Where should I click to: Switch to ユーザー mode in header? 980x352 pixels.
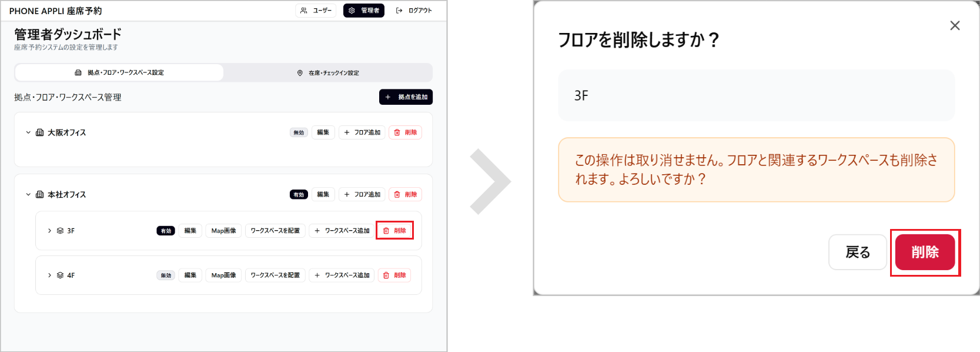click(316, 11)
